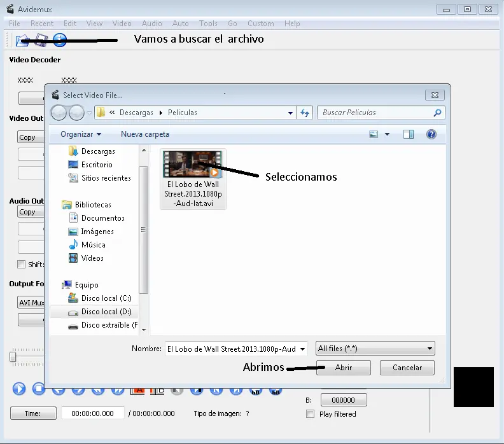Click the Abrir button
Viewport: 504px width, 444px height.
(x=343, y=368)
